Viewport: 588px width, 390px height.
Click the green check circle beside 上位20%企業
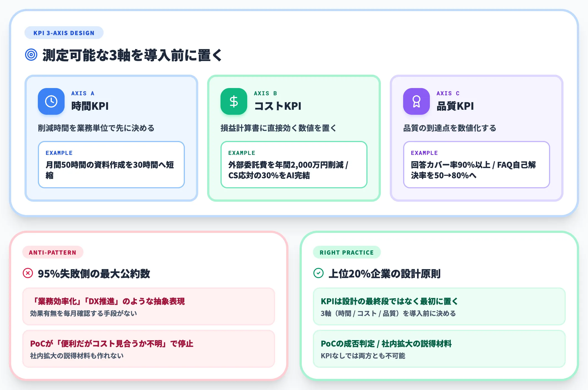318,273
